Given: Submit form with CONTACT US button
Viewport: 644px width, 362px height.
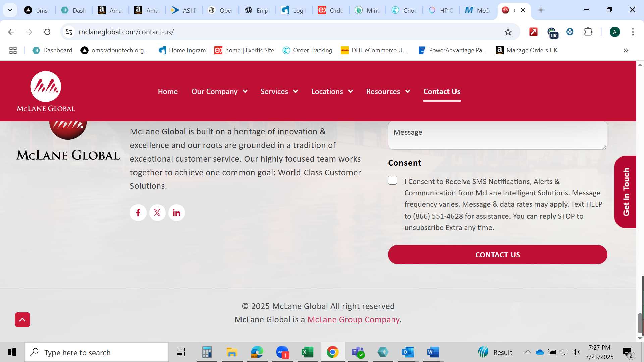Looking at the screenshot, I should pos(497,255).
